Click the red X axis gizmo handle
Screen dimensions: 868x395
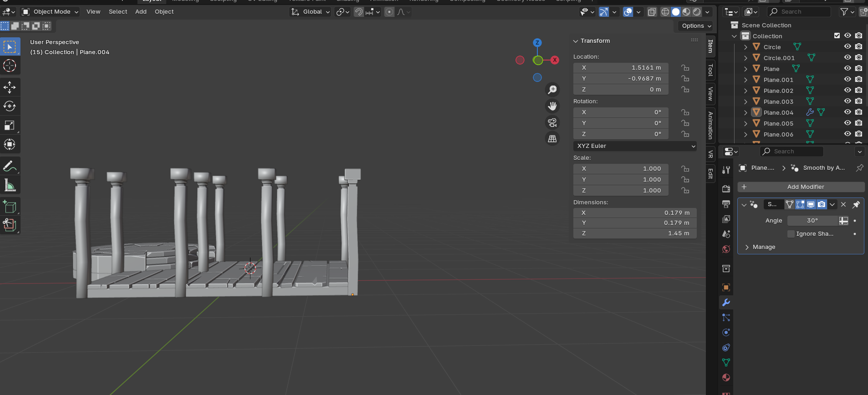(555, 60)
